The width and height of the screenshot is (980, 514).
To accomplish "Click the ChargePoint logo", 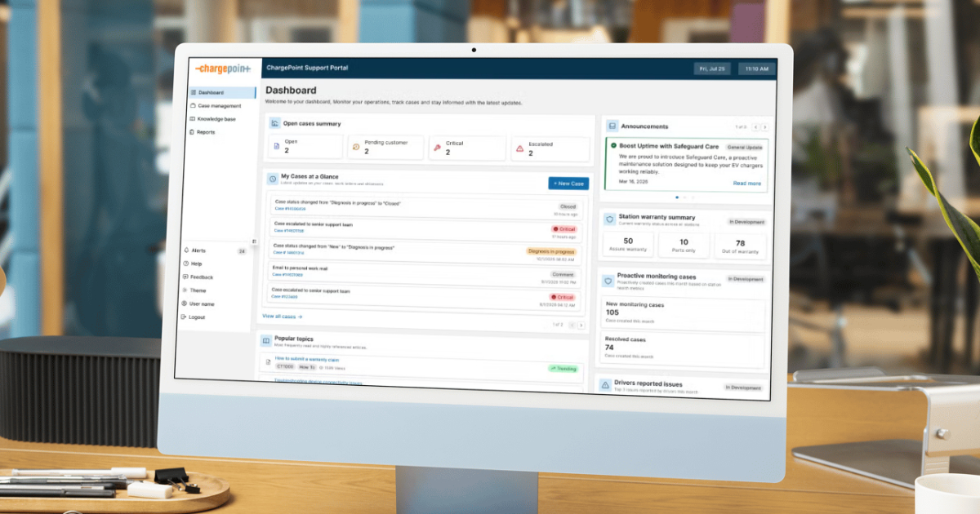I will point(222,69).
